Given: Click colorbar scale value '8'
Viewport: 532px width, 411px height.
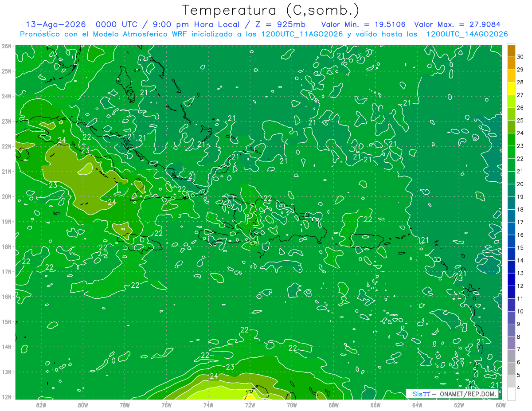Looking at the screenshot, I should point(518,337).
